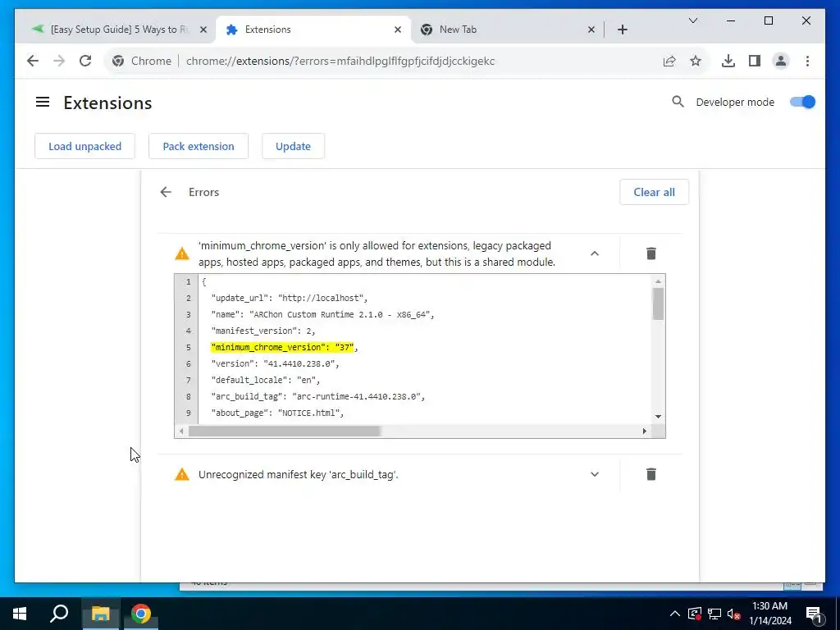840x630 pixels.
Task: Click the Chrome taskbar icon
Action: (141, 614)
